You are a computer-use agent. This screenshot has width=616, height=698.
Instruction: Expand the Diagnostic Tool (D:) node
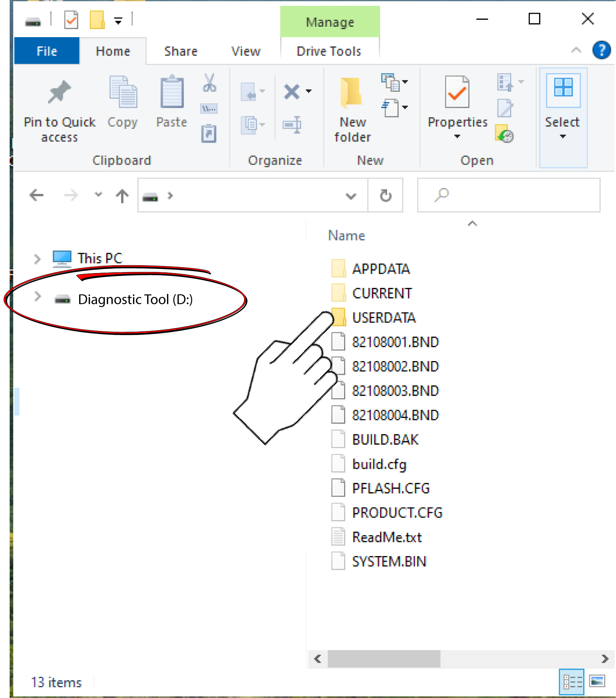[37, 297]
